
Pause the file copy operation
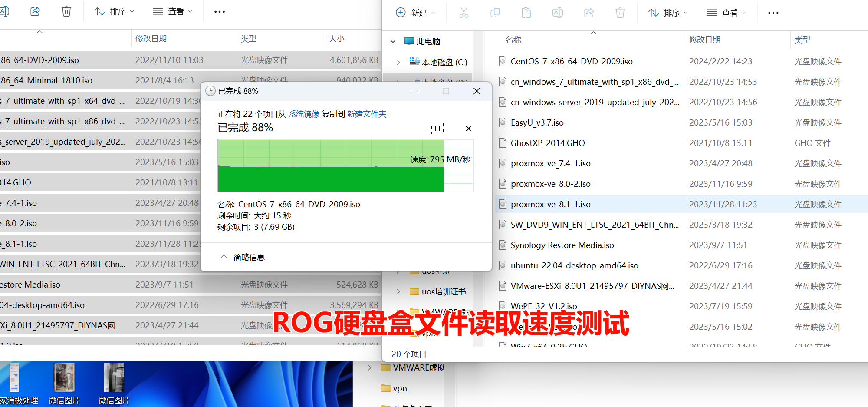tap(437, 128)
